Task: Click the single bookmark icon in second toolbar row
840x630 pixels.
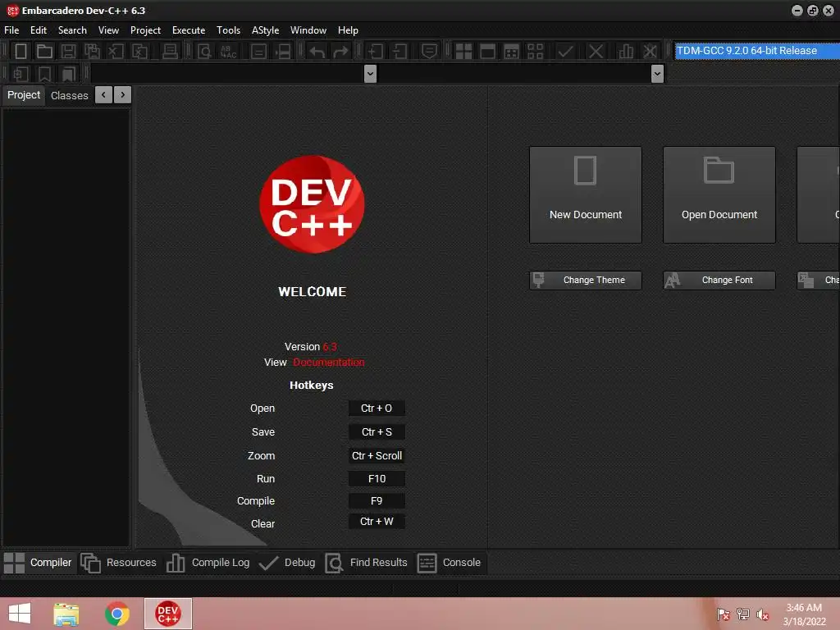Action: point(44,74)
